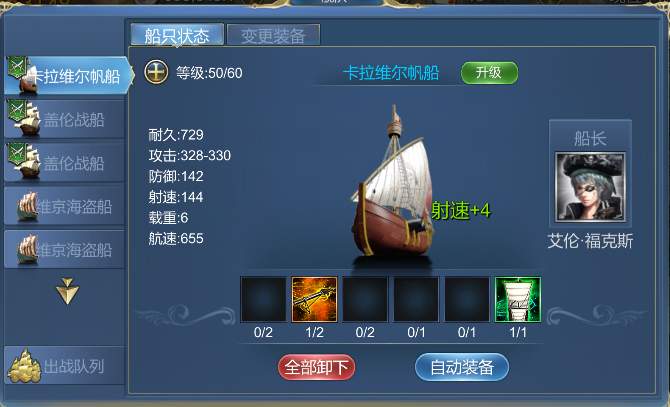Expand ship list with the down arrow
This screenshot has height=407, width=670.
click(x=67, y=291)
